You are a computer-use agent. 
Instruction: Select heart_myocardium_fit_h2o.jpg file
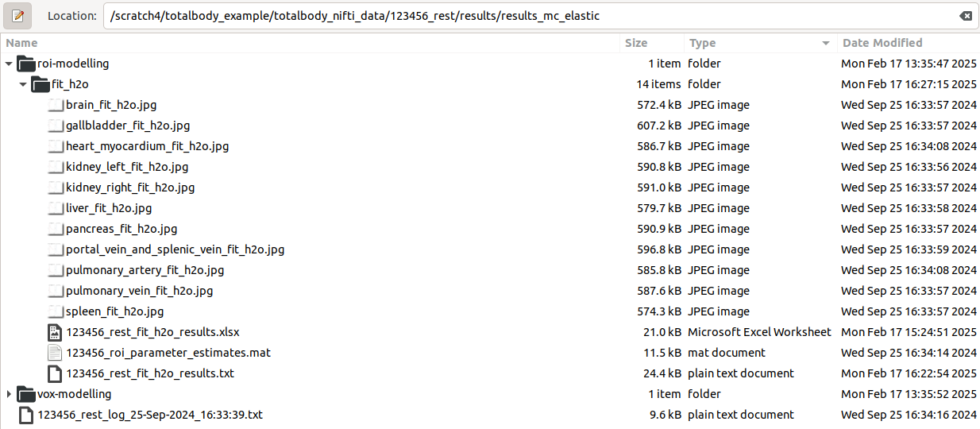147,146
